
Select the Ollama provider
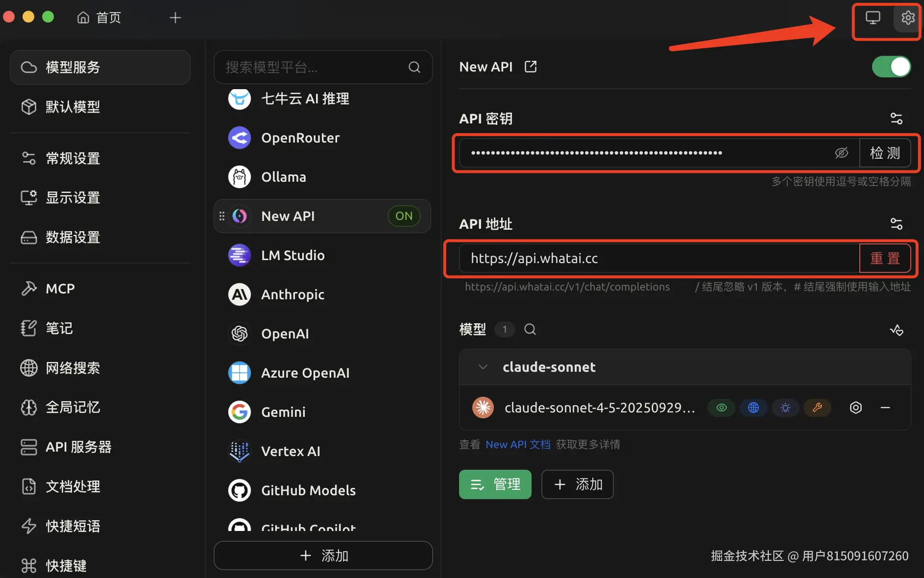283,177
